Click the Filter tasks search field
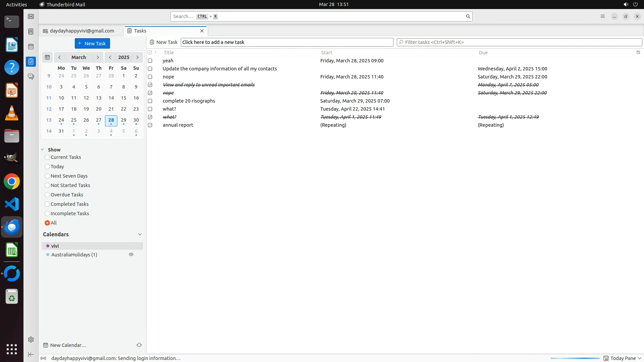This screenshot has height=362, width=644. (519, 42)
